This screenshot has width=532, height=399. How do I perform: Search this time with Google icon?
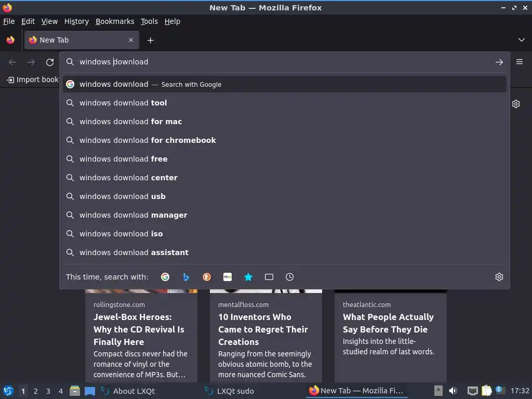tap(165, 277)
